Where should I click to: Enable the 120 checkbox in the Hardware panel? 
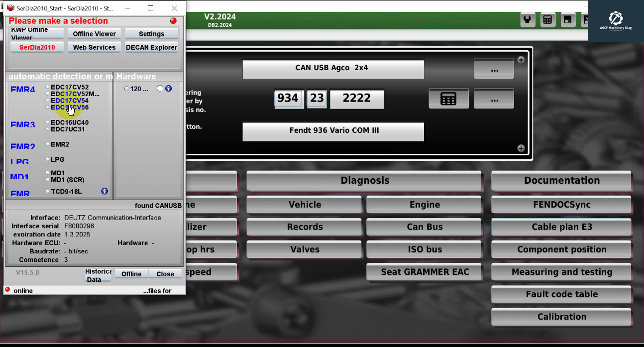(x=126, y=88)
